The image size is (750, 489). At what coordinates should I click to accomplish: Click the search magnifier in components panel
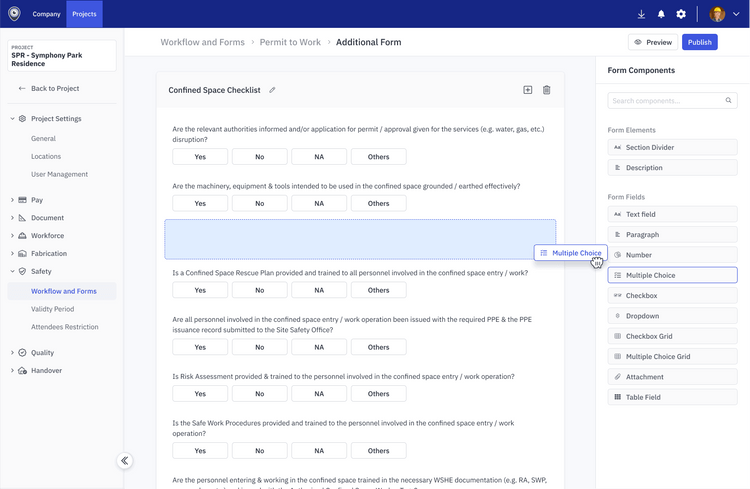[x=730, y=101]
